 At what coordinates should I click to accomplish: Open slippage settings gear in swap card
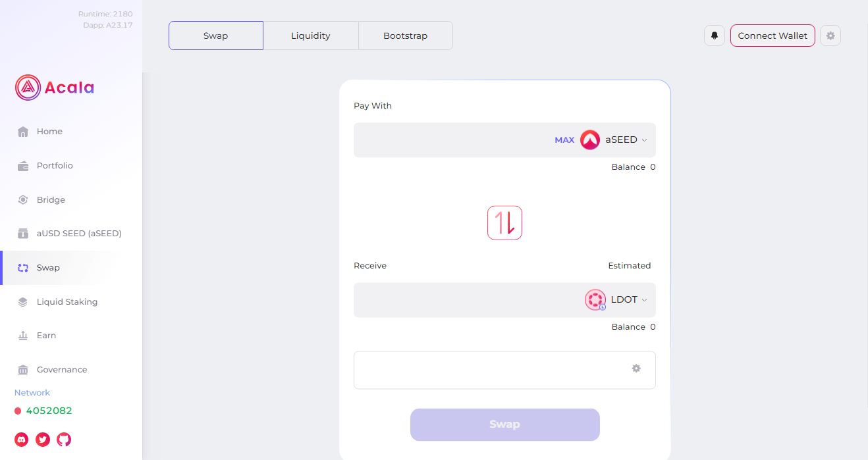click(x=636, y=369)
